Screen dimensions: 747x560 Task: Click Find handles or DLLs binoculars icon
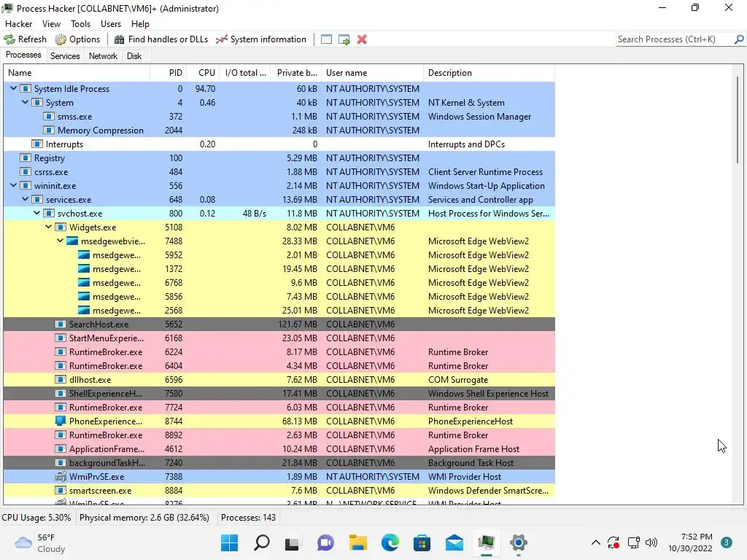click(120, 39)
